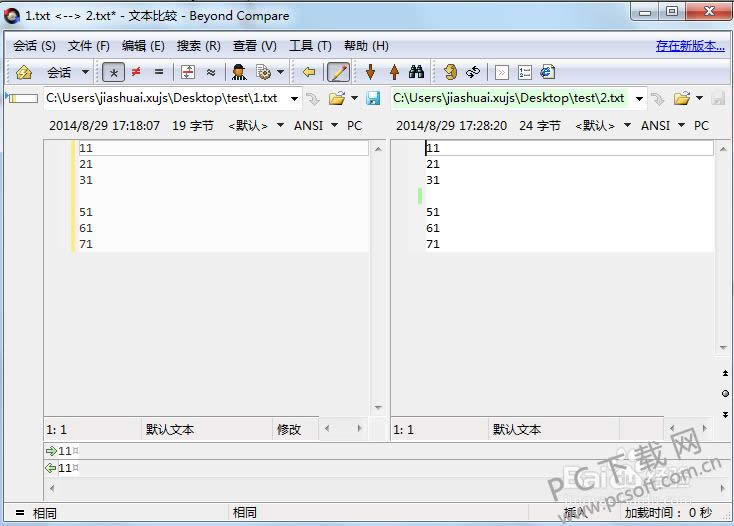This screenshot has height=526, width=734.
Task: Click the Copy to Left yellow arrow
Action: [x=309, y=72]
